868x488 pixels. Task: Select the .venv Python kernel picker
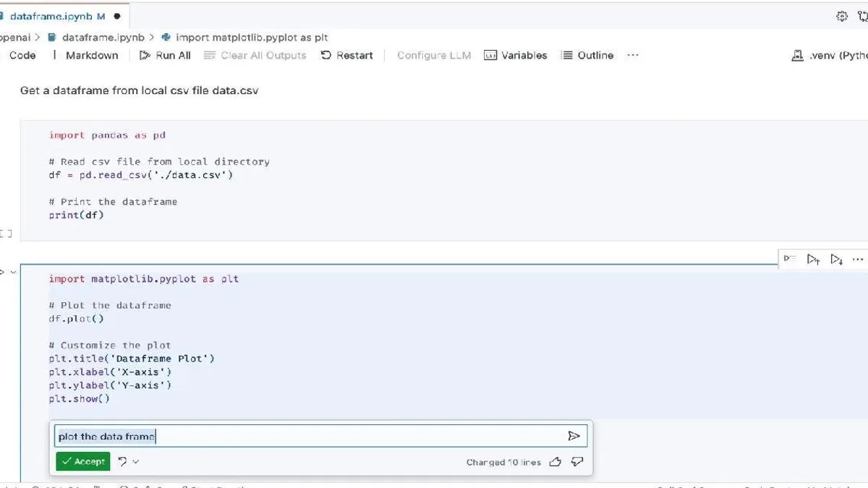pyautogui.click(x=830, y=55)
